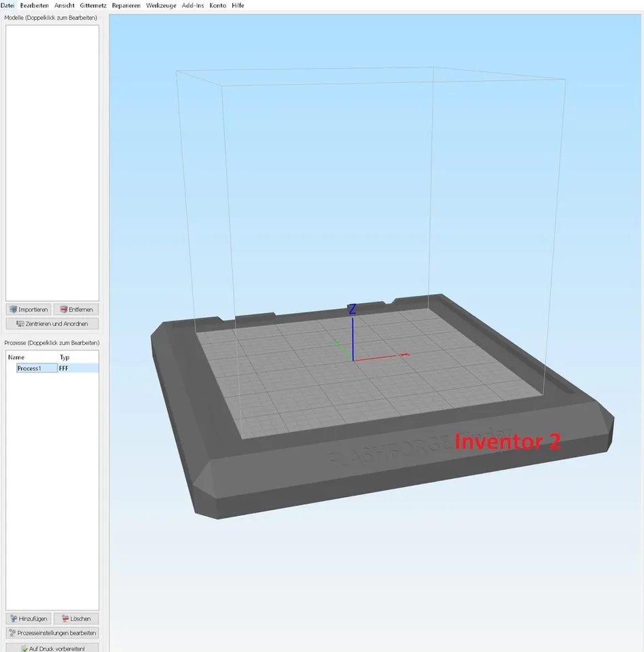Open the Ansicht menu
The height and width of the screenshot is (652, 644).
[x=63, y=5]
